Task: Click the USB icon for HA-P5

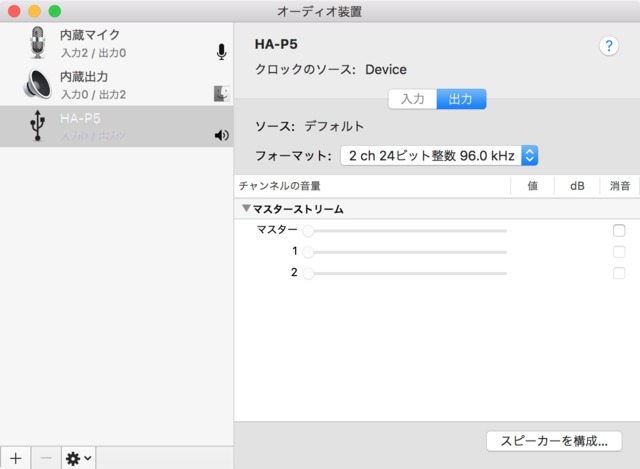Action: pos(38,126)
